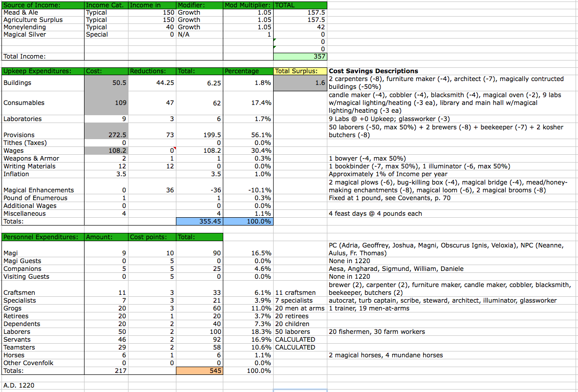Screen dimensions: 578x392
Task: Select the blue upkeep total 355.45 cell
Action: (x=200, y=222)
